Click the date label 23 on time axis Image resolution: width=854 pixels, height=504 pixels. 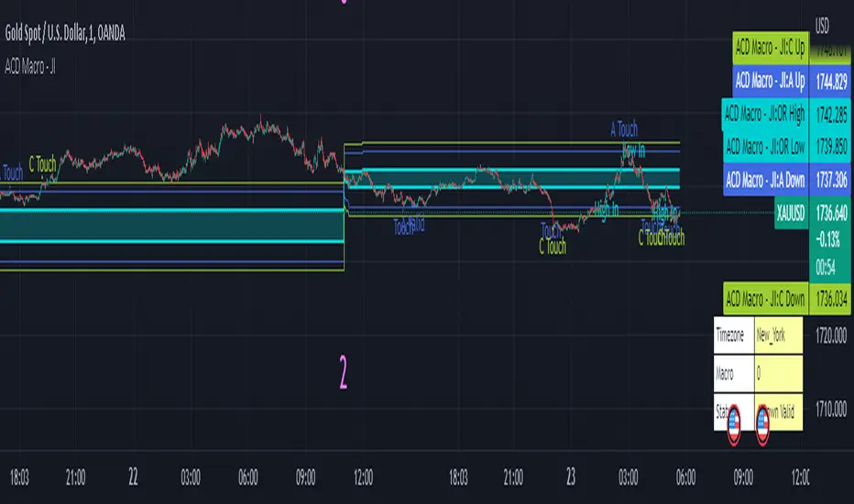click(x=570, y=477)
